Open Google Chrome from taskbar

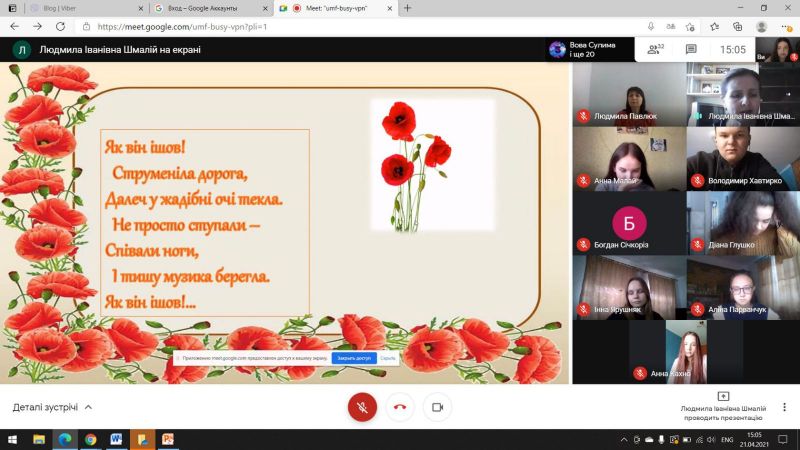click(90, 439)
